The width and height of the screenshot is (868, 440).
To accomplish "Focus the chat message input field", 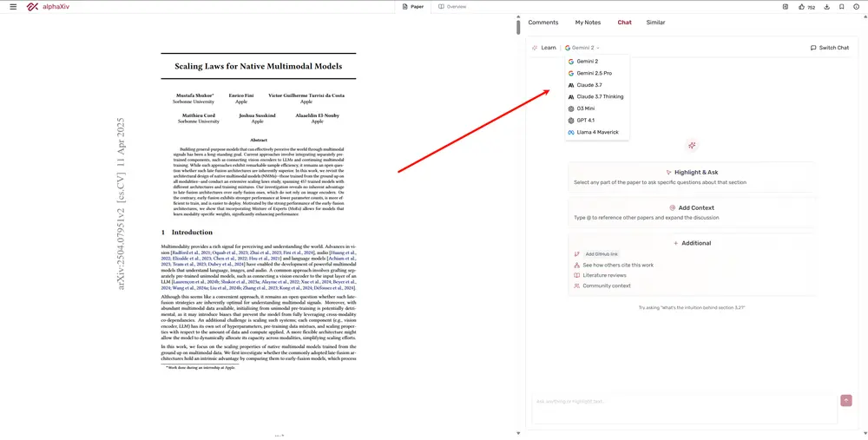I will [x=684, y=408].
